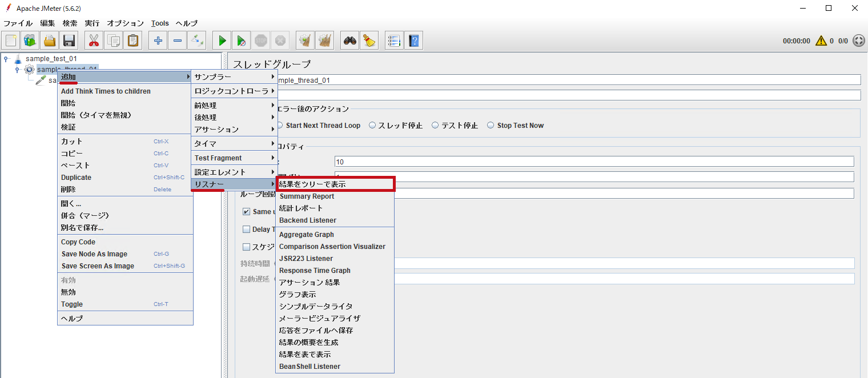Click the Copy toolbar icon
Screen dimensions: 868x378
click(114, 41)
